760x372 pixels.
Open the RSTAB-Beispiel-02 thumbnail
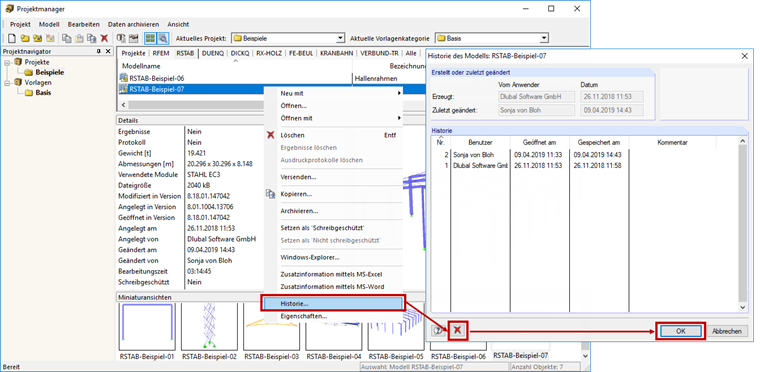pyautogui.click(x=209, y=326)
